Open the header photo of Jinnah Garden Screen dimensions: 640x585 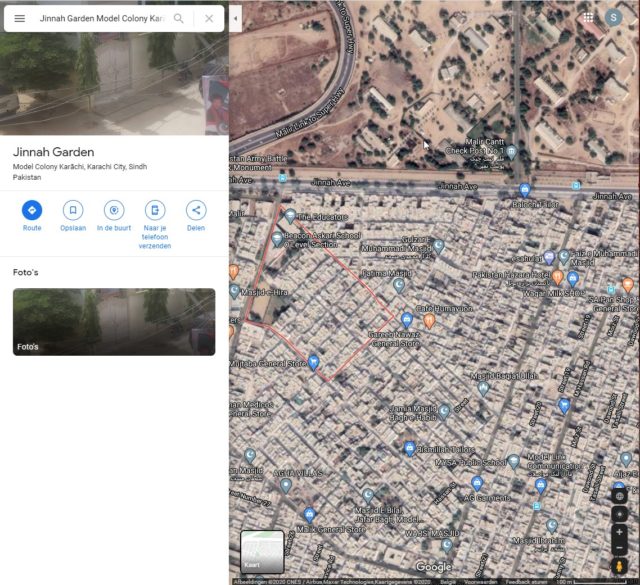click(x=114, y=84)
